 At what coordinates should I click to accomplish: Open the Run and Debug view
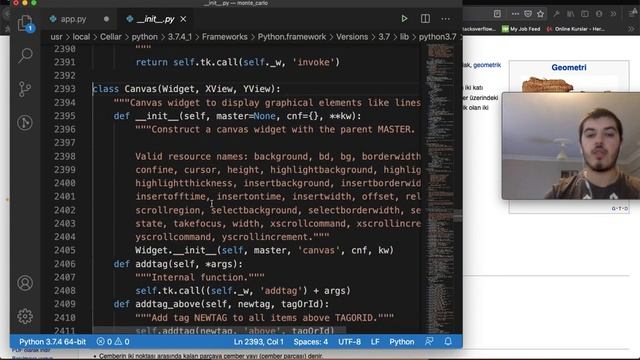point(25,122)
